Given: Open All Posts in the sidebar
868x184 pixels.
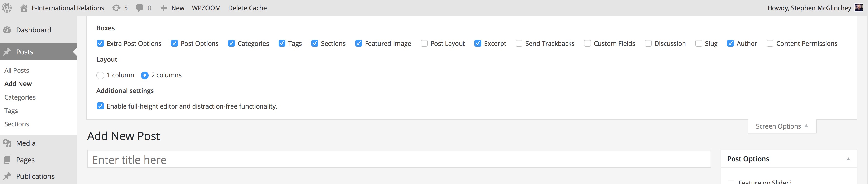Looking at the screenshot, I should [17, 70].
